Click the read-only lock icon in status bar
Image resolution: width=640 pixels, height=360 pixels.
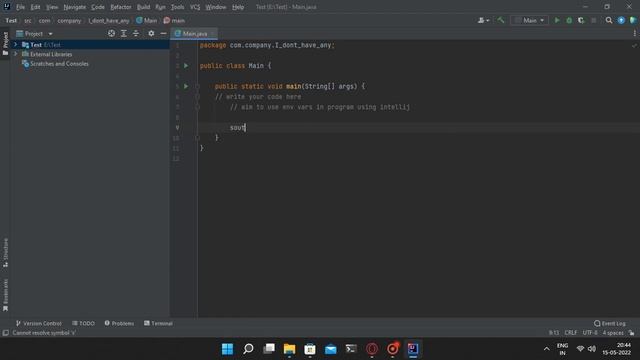tap(631, 333)
